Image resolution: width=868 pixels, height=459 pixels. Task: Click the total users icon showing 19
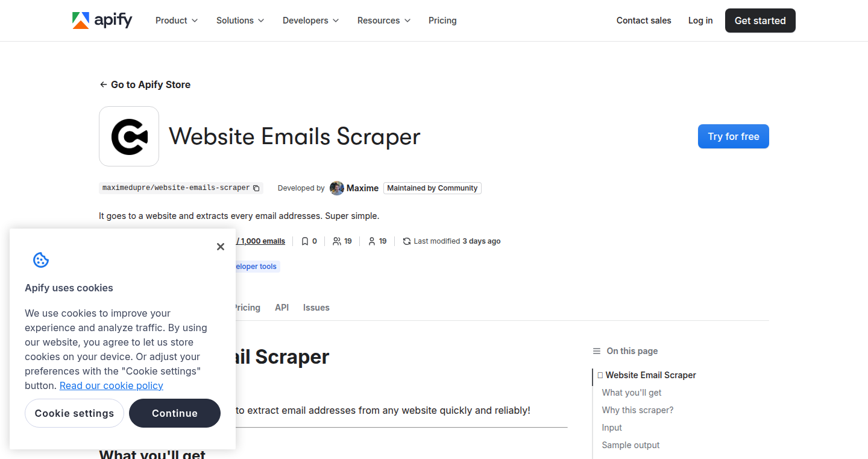click(x=337, y=241)
